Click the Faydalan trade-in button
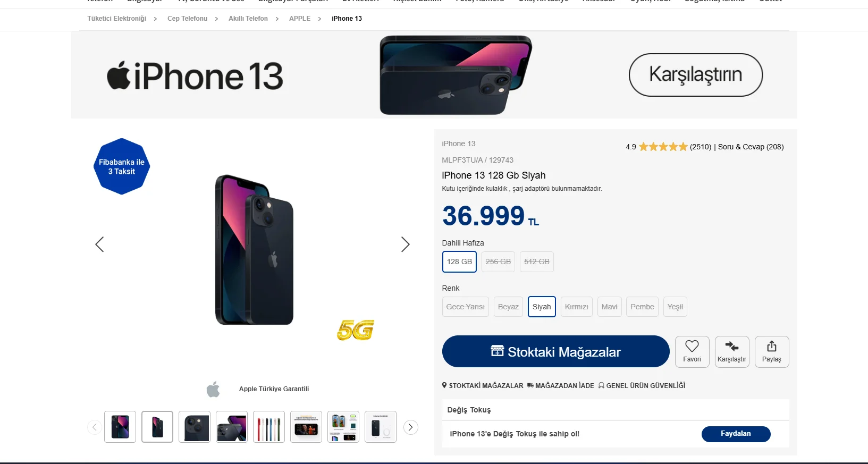Image resolution: width=868 pixels, height=464 pixels. [x=736, y=434]
